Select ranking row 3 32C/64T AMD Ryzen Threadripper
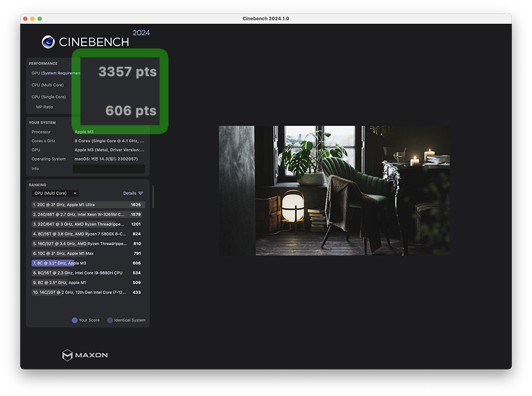 coord(88,224)
